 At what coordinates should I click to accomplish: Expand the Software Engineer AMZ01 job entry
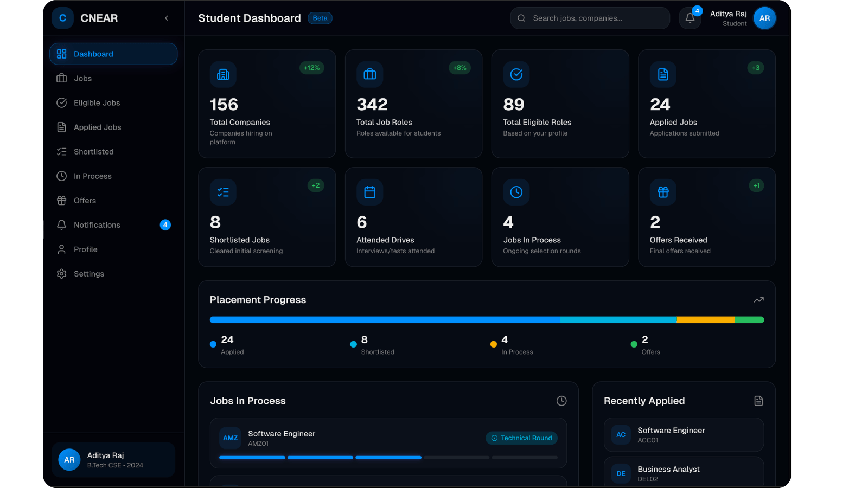(x=388, y=443)
